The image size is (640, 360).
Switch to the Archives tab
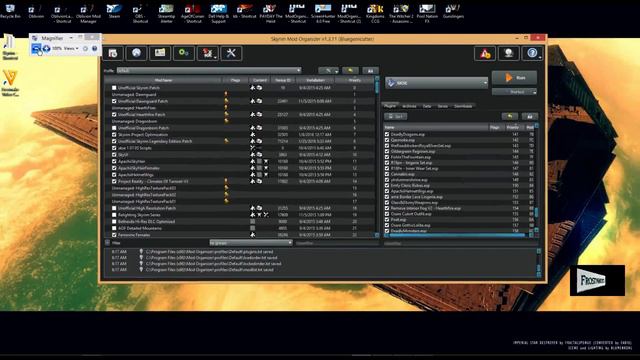[409, 106]
